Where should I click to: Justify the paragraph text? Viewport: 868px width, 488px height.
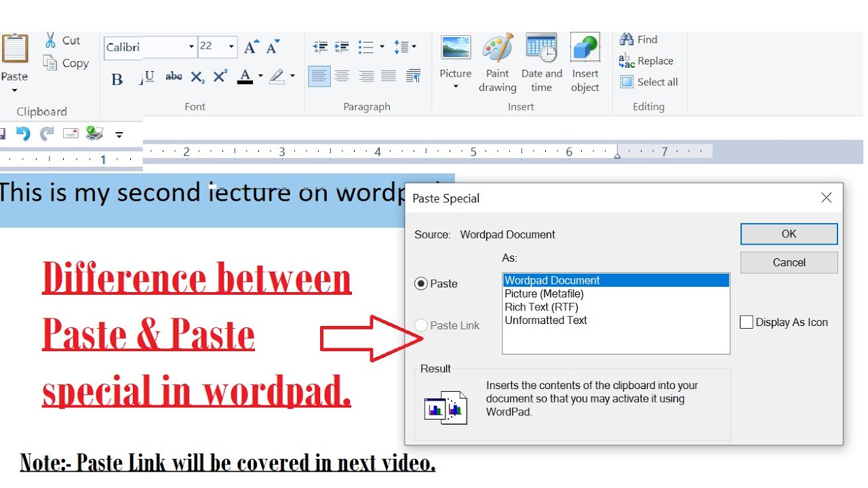coord(389,76)
